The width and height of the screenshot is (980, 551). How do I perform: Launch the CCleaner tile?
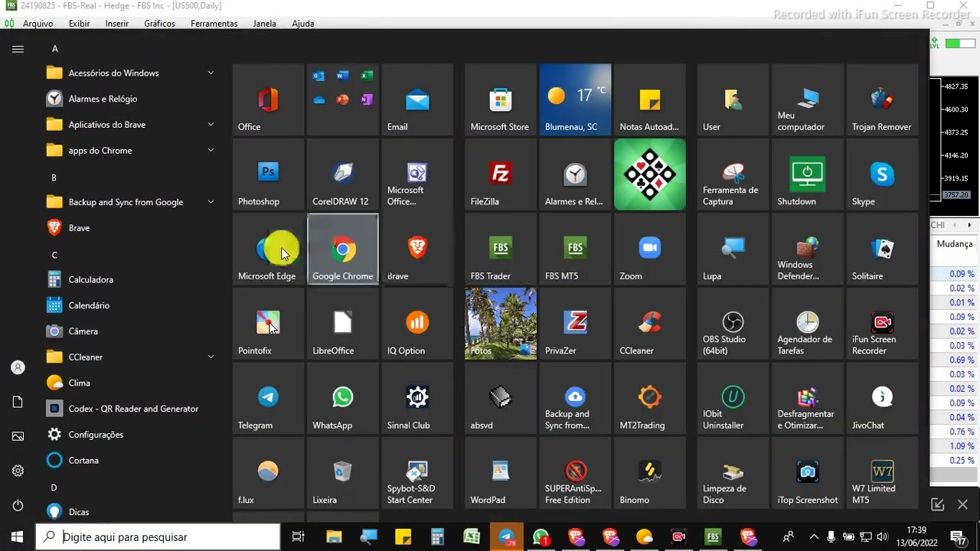pos(650,324)
